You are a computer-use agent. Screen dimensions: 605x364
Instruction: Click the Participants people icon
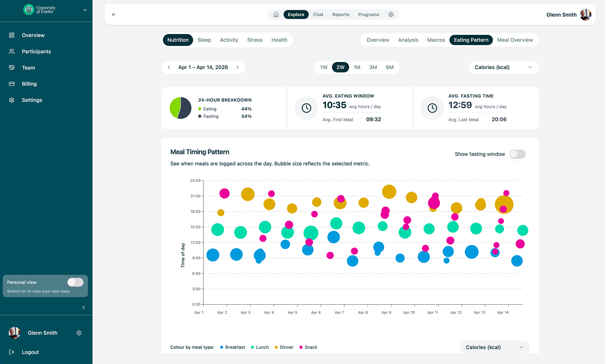(x=12, y=51)
